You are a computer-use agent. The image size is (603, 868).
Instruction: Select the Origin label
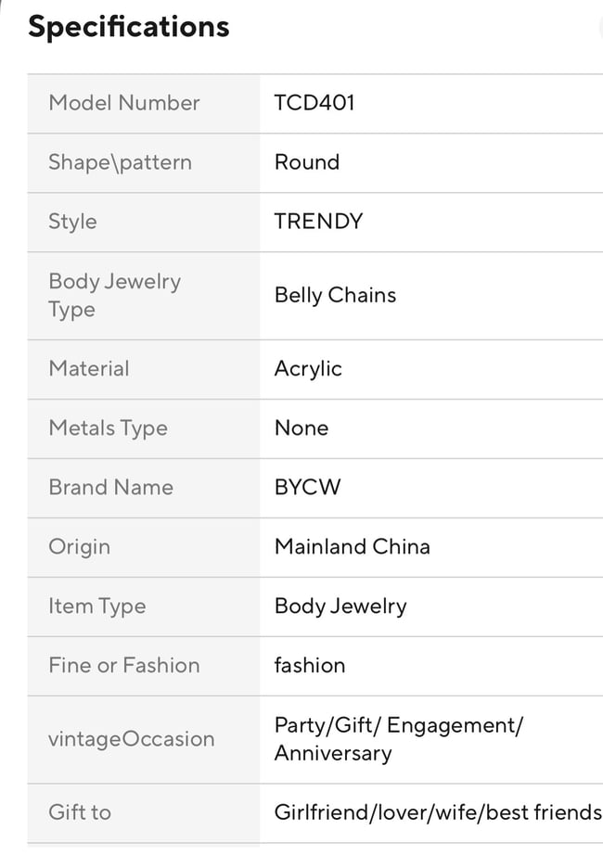coord(79,546)
